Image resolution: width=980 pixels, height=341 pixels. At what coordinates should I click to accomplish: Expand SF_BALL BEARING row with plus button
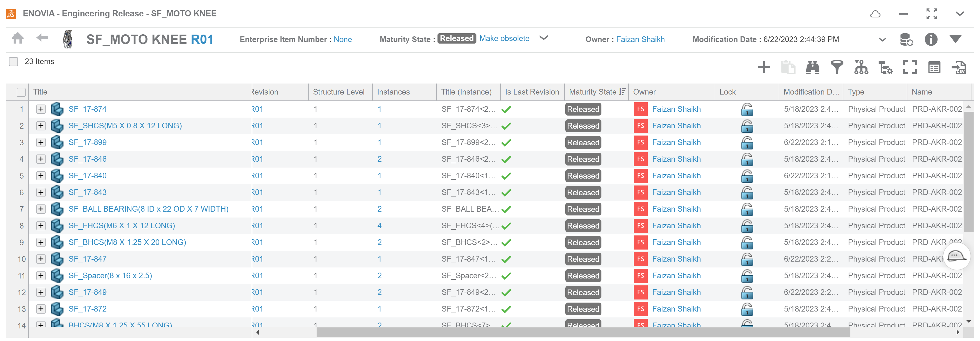click(41, 209)
